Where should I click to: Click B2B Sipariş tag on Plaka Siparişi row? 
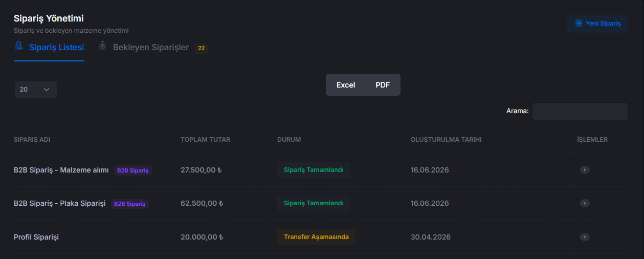(x=129, y=204)
